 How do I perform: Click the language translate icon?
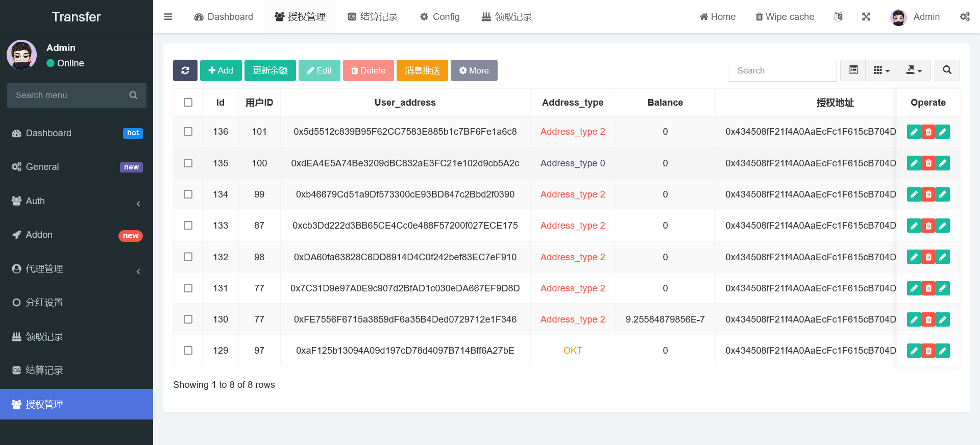click(838, 17)
